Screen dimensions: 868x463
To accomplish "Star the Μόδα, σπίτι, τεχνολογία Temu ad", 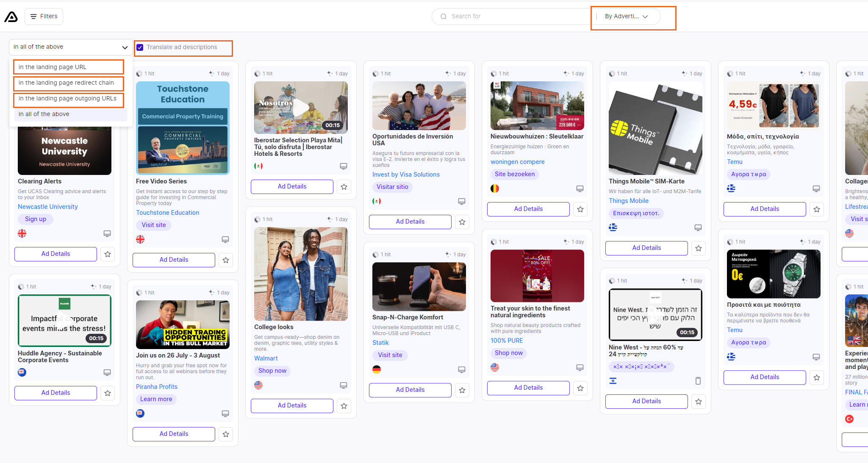I will 817,209.
